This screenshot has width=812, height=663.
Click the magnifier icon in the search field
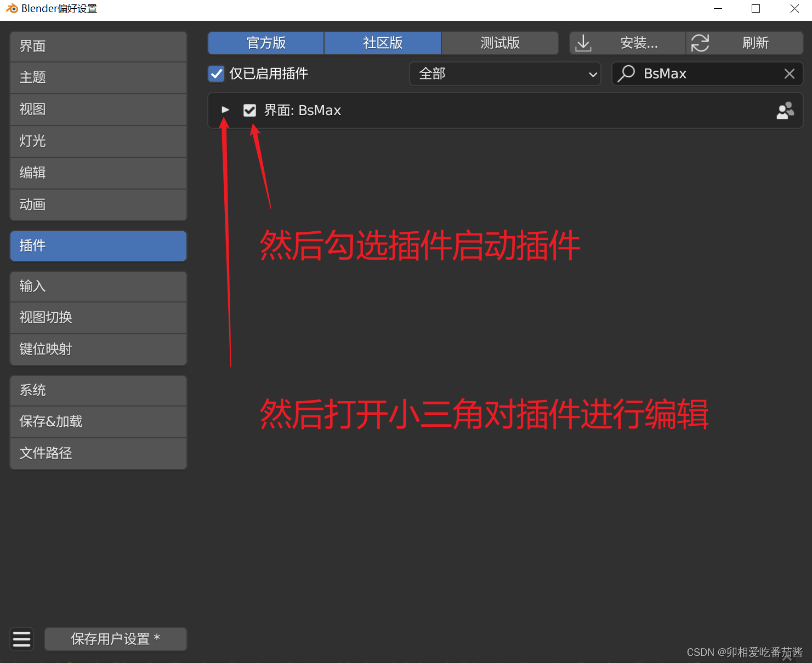tap(626, 73)
